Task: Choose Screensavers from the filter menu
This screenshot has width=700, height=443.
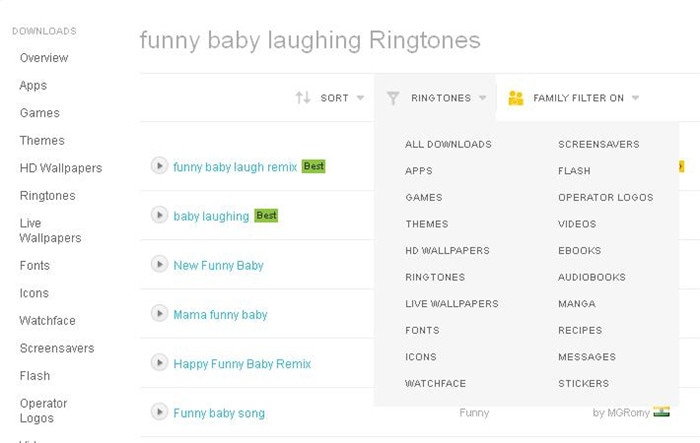Action: 598,144
